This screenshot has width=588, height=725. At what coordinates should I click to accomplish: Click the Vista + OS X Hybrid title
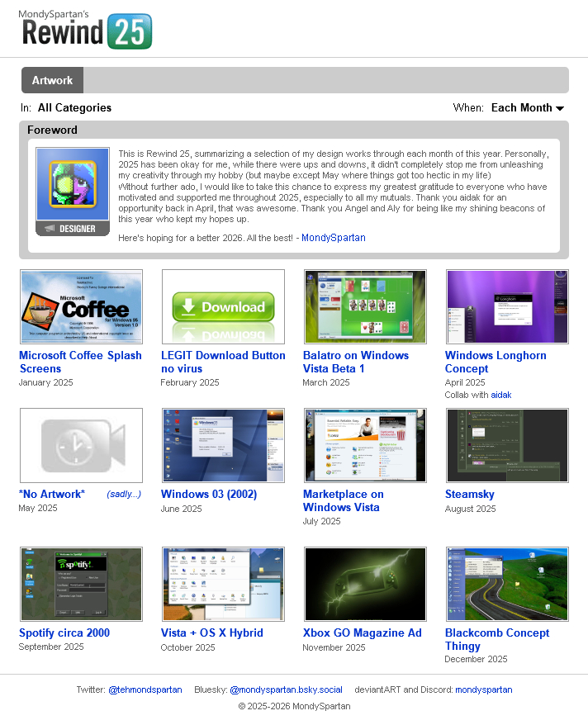click(211, 633)
